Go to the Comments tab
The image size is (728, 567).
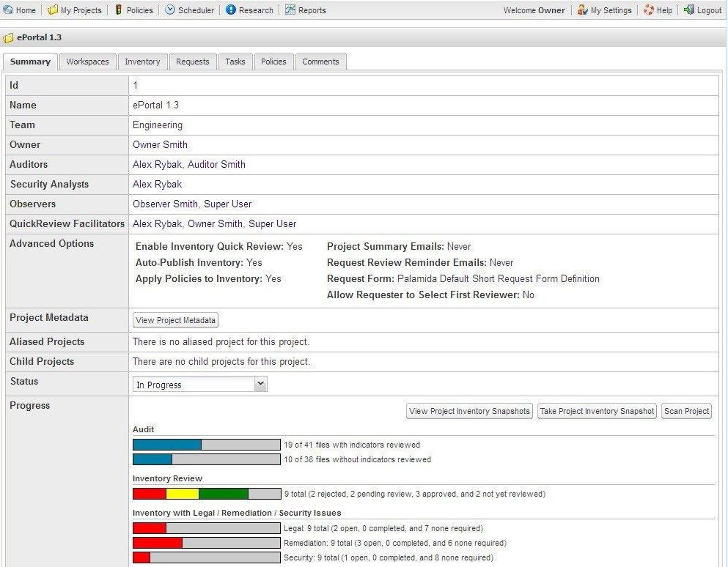(320, 62)
